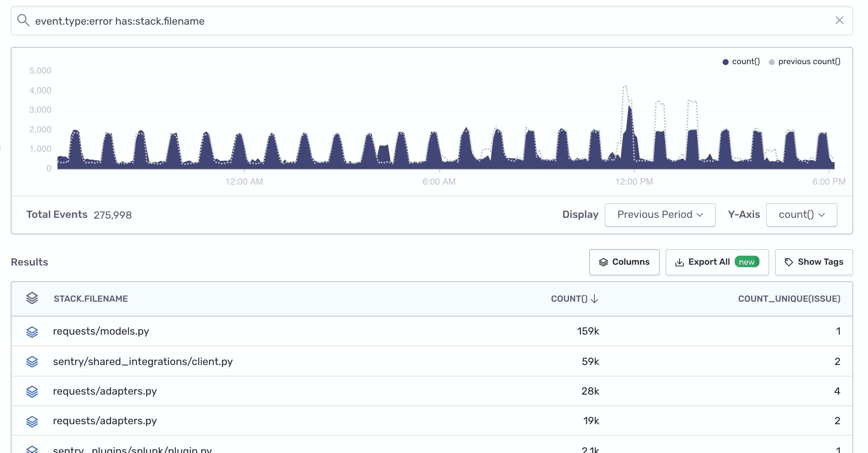Open the count() Y-Axis dropdown
868x453 pixels.
pos(801,215)
